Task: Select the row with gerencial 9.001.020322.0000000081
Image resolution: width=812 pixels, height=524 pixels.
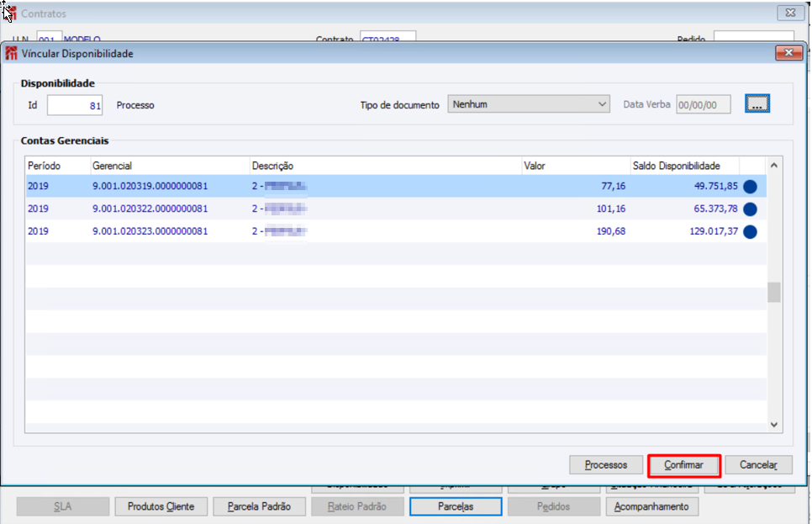Action: [396, 209]
